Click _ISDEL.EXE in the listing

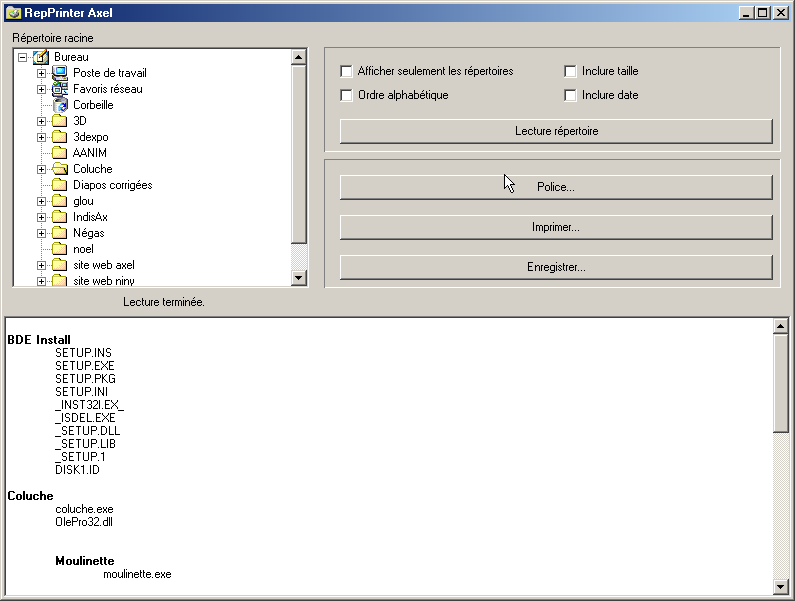(x=86, y=418)
